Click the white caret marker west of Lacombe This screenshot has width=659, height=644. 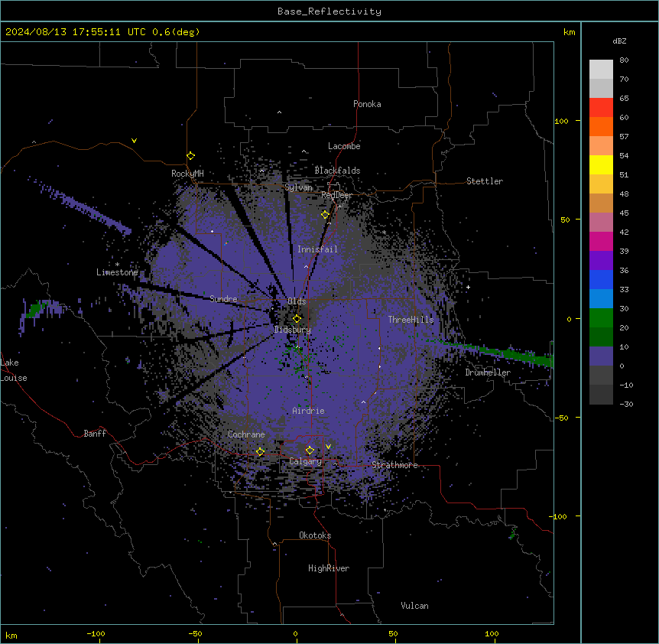(304, 151)
